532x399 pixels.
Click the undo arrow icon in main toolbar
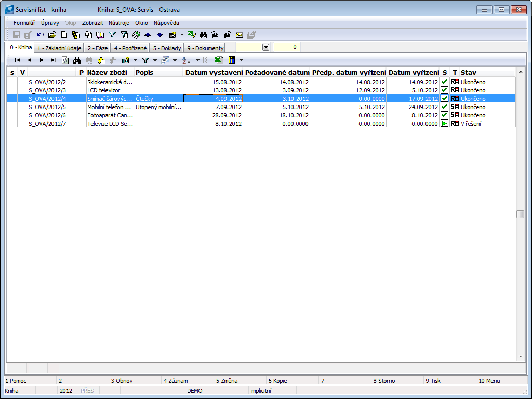[41, 35]
